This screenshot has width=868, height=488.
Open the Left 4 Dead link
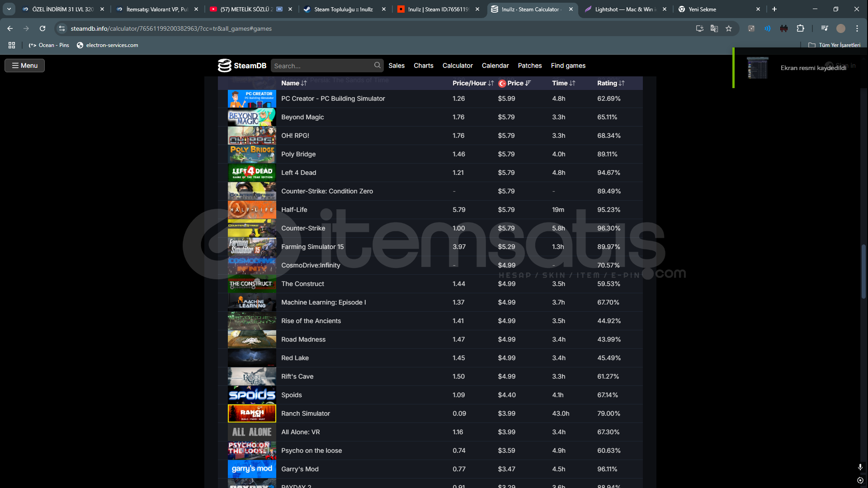(298, 173)
